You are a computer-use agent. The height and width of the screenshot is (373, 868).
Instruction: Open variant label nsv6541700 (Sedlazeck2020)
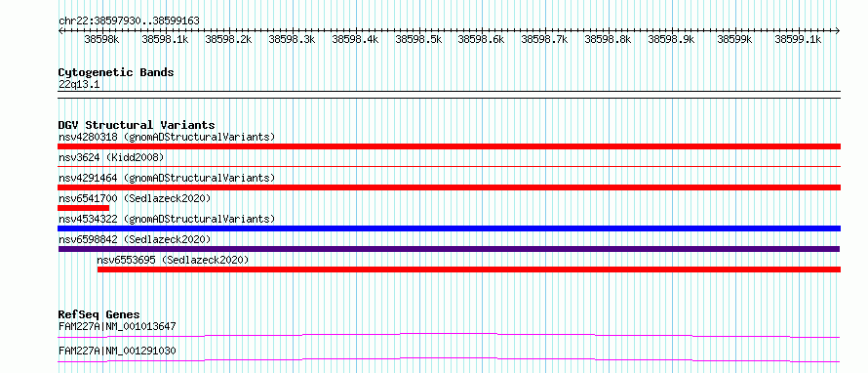pyautogui.click(x=135, y=198)
